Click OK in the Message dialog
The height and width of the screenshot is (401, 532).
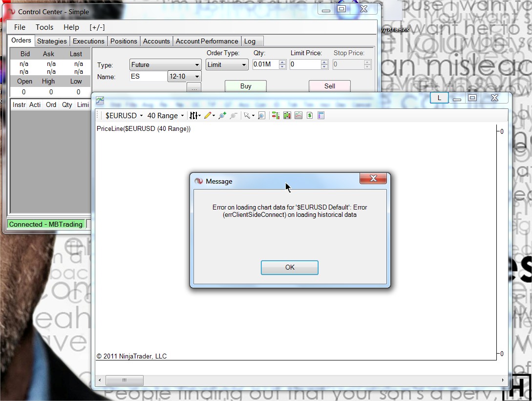(x=289, y=267)
